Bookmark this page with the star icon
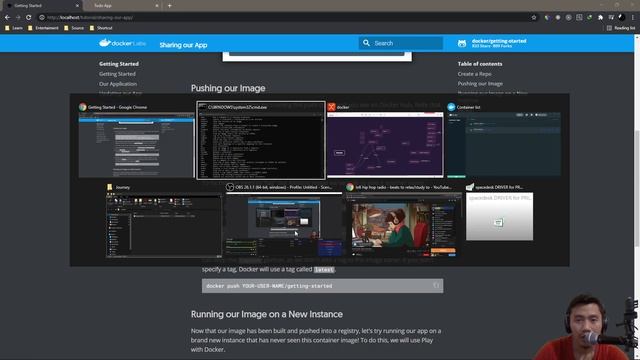The width and height of the screenshot is (640, 360). (x=534, y=18)
